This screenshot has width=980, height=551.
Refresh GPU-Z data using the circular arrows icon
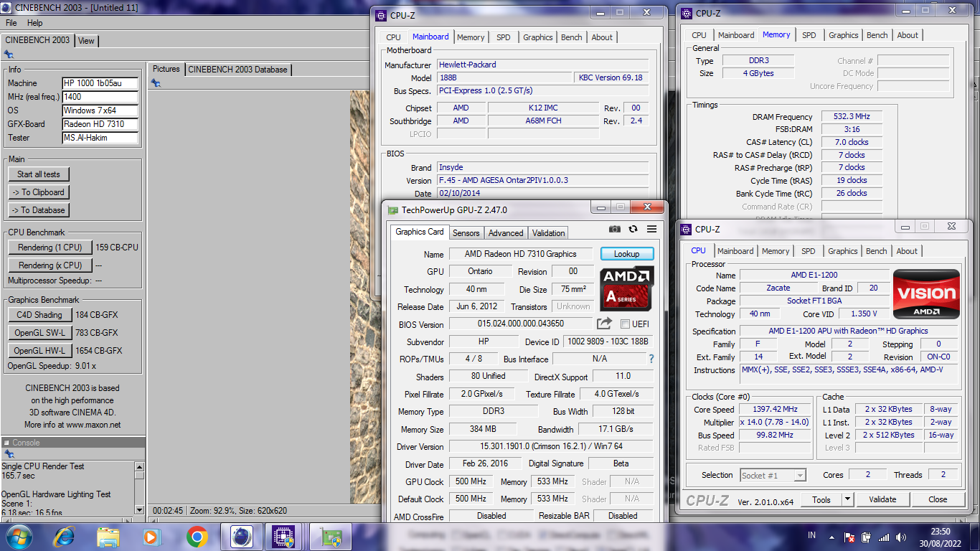(633, 229)
